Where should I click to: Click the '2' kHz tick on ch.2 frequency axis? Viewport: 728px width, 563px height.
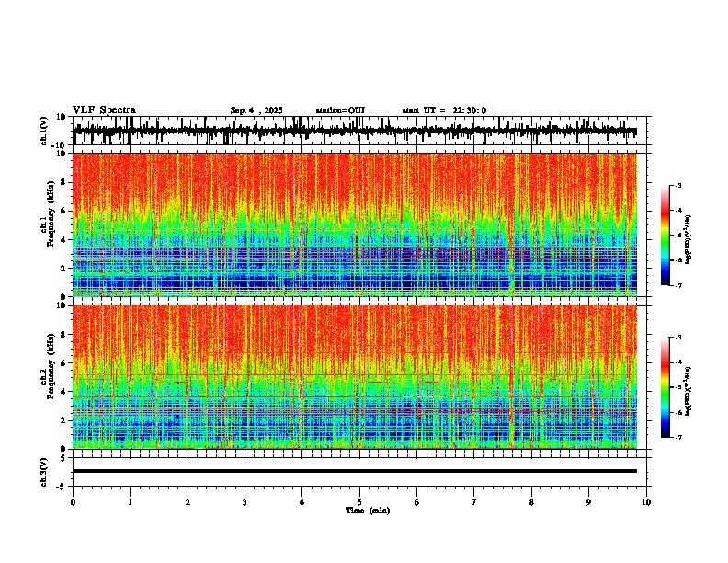pyautogui.click(x=64, y=420)
